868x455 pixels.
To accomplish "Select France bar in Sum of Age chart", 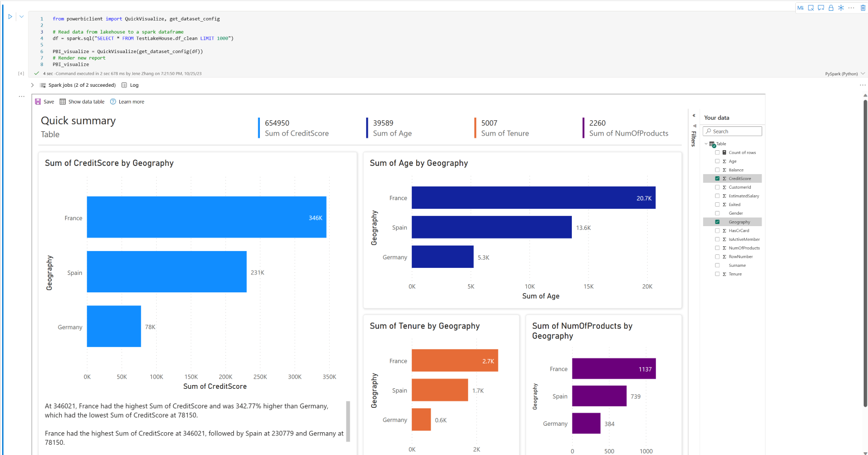I will (x=533, y=197).
